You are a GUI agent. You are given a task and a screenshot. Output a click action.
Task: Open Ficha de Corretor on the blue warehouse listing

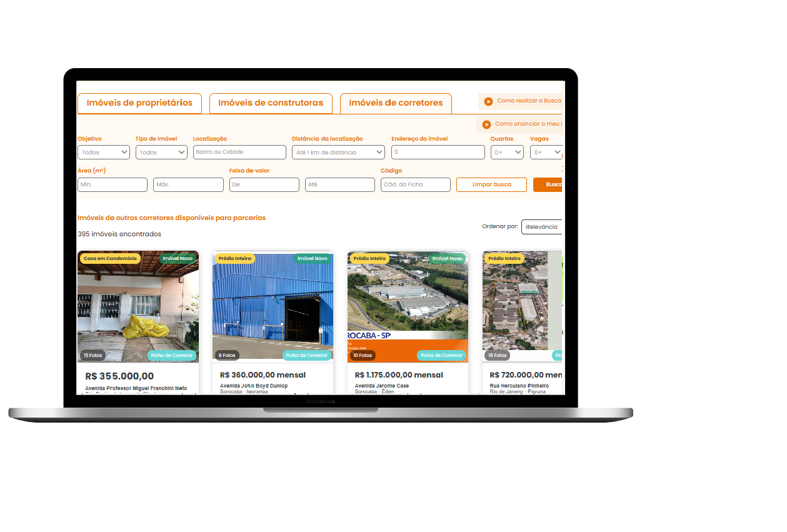click(306, 355)
